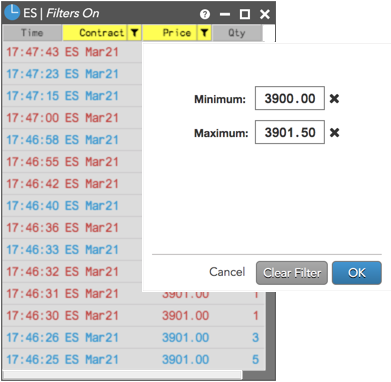Edit the Maximum price field 3901.50

290,132
